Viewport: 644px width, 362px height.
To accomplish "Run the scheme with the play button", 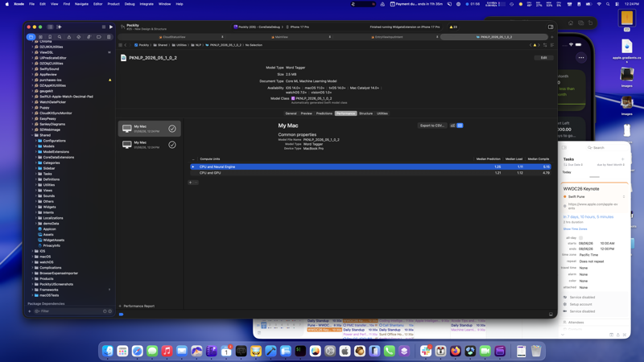I will [x=111, y=27].
